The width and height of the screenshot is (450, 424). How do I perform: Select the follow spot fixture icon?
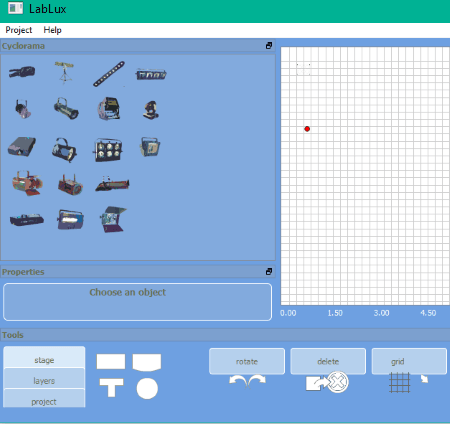tap(22, 72)
